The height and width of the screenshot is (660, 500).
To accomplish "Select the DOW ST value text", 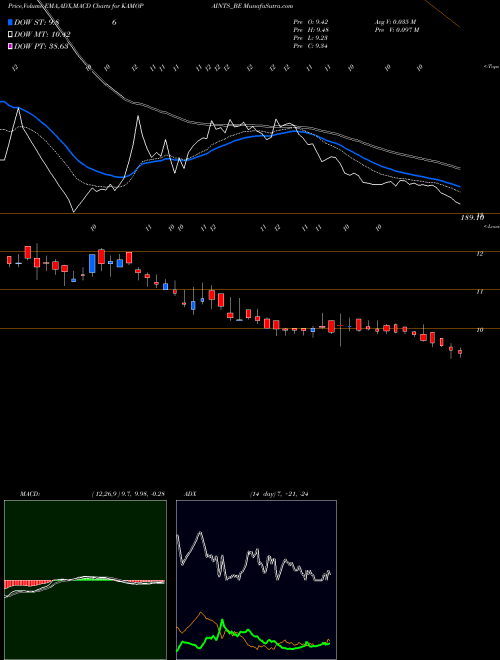I will pyautogui.click(x=39, y=22).
